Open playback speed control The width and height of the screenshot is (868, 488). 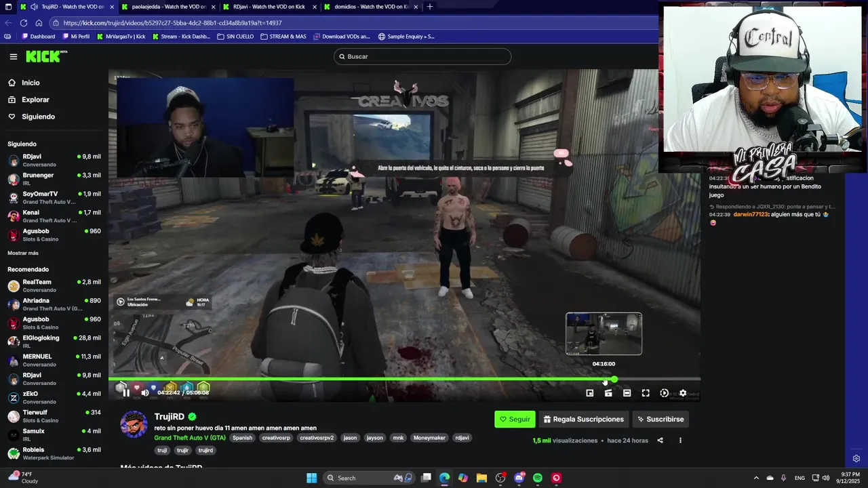[665, 393]
